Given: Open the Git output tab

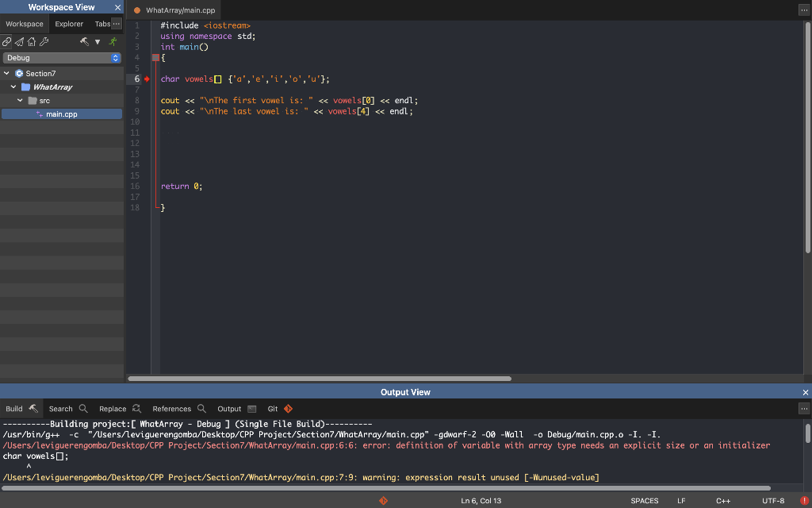Looking at the screenshot, I should tap(280, 409).
